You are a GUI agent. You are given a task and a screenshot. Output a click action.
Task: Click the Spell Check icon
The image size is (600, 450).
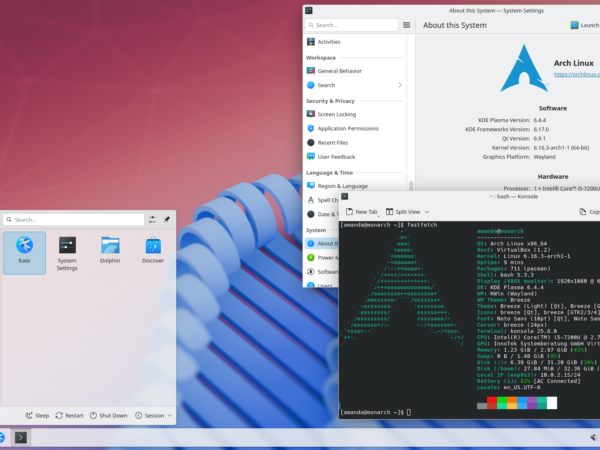(311, 200)
